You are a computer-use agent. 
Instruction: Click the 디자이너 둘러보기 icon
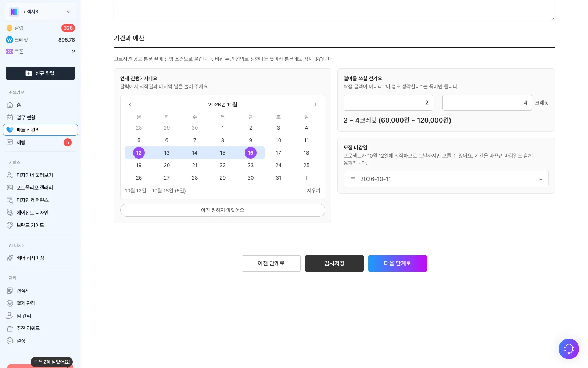click(x=10, y=175)
